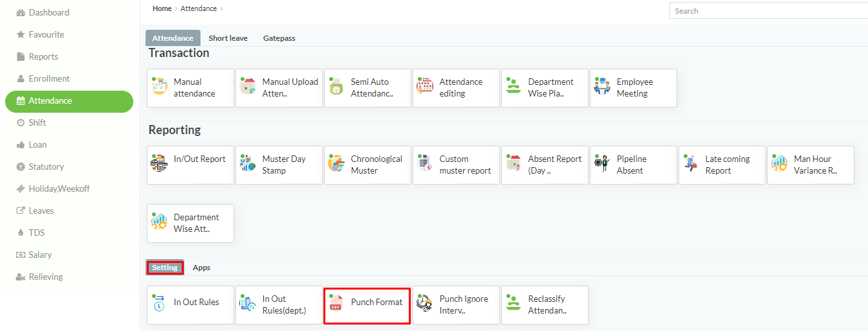
Task: Open Employee Meeting tile icon
Action: coord(602,86)
